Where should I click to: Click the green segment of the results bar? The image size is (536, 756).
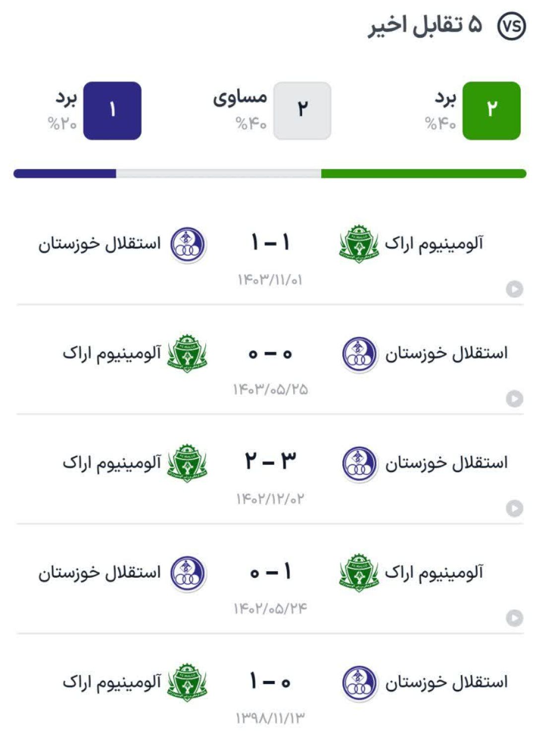tap(424, 173)
